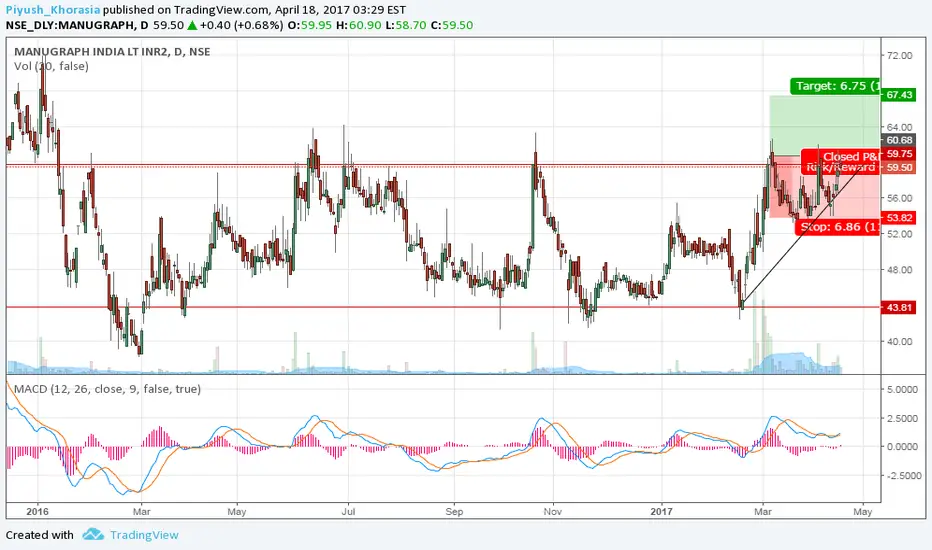Click the TradingView logo icon at bottom
Screen dimensions: 932x550
pyautogui.click(x=93, y=535)
